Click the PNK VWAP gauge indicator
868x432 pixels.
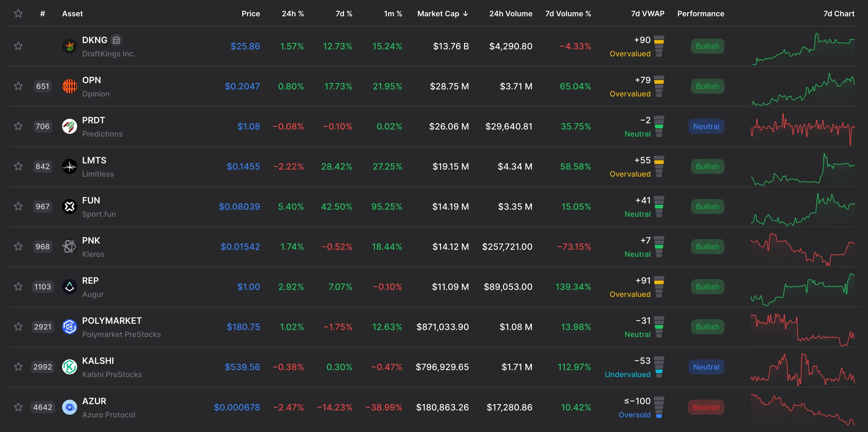(659, 247)
